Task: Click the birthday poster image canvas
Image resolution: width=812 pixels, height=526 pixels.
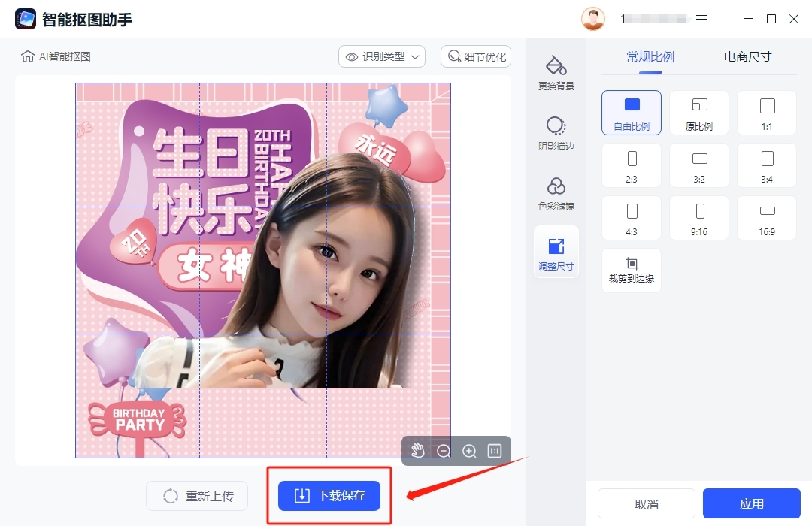Action: (263, 271)
